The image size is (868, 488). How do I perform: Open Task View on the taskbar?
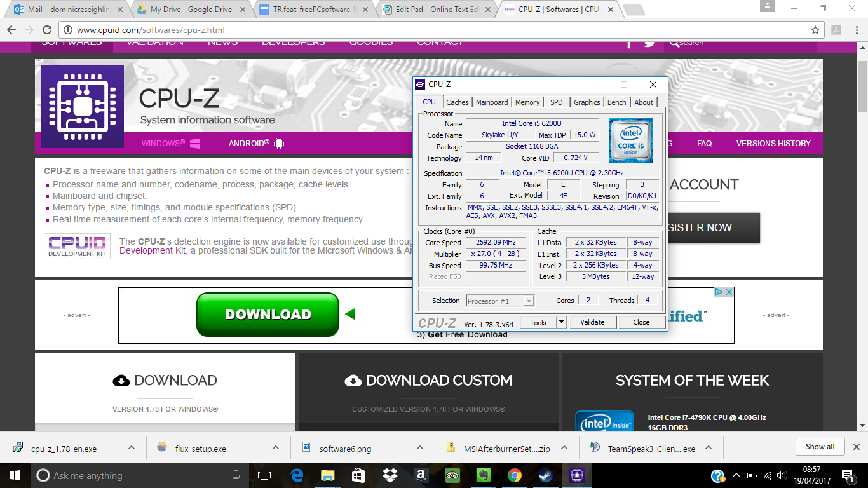[x=265, y=475]
